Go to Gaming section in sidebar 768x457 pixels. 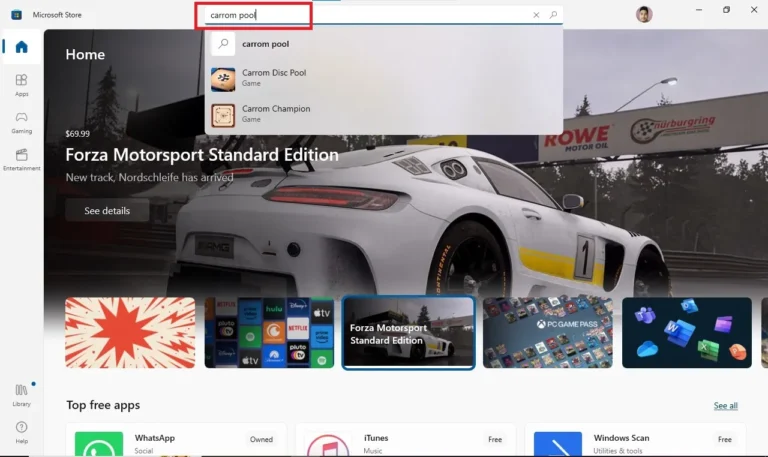21,122
